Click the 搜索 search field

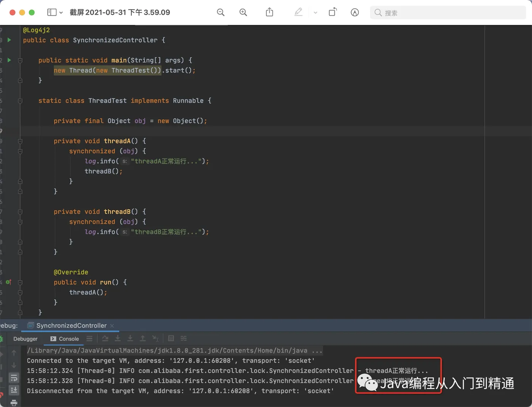pos(448,13)
